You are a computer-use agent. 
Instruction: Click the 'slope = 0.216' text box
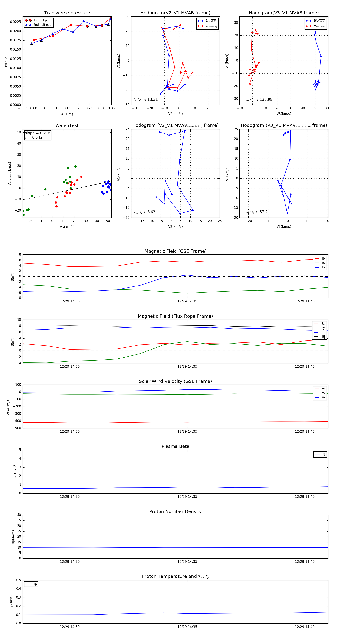tap(38, 133)
